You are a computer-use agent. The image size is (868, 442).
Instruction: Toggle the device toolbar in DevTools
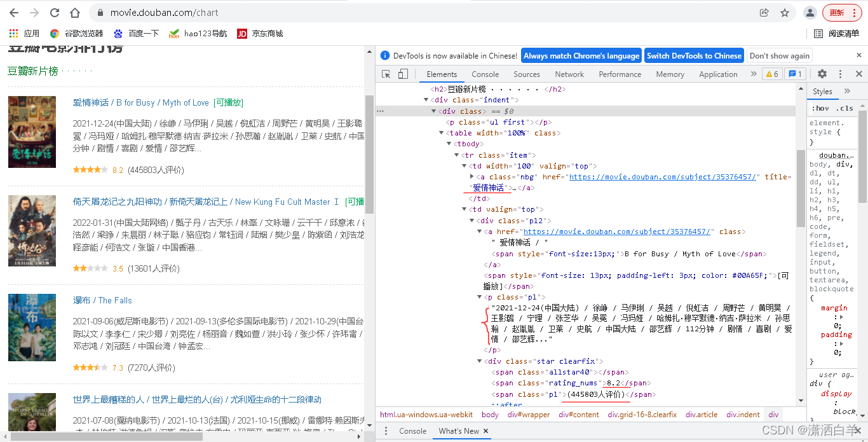403,74
